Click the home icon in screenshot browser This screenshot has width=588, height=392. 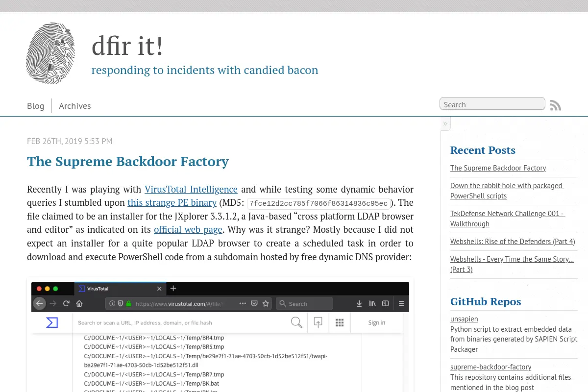pyautogui.click(x=79, y=303)
